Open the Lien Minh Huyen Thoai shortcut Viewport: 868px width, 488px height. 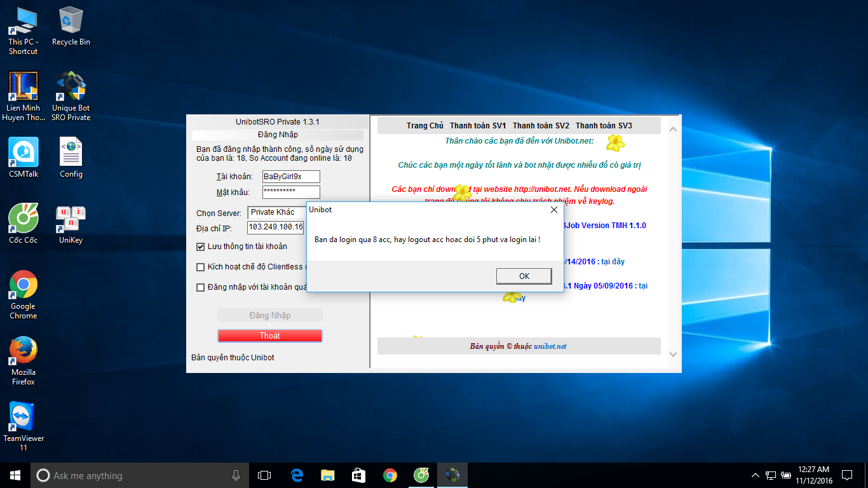coord(24,88)
